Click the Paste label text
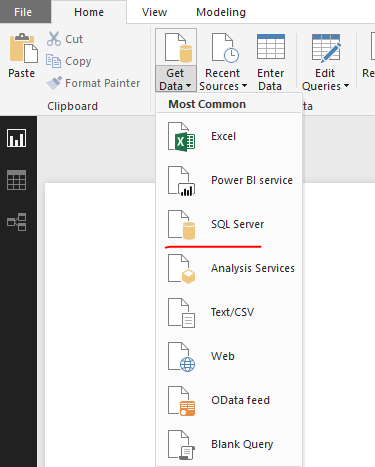 [x=22, y=73]
